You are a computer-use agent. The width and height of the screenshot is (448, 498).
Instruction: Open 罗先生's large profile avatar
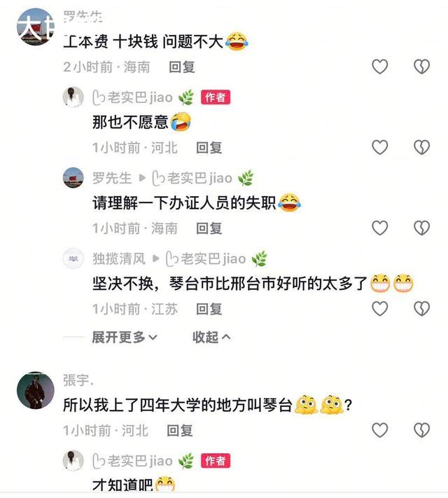click(x=35, y=27)
